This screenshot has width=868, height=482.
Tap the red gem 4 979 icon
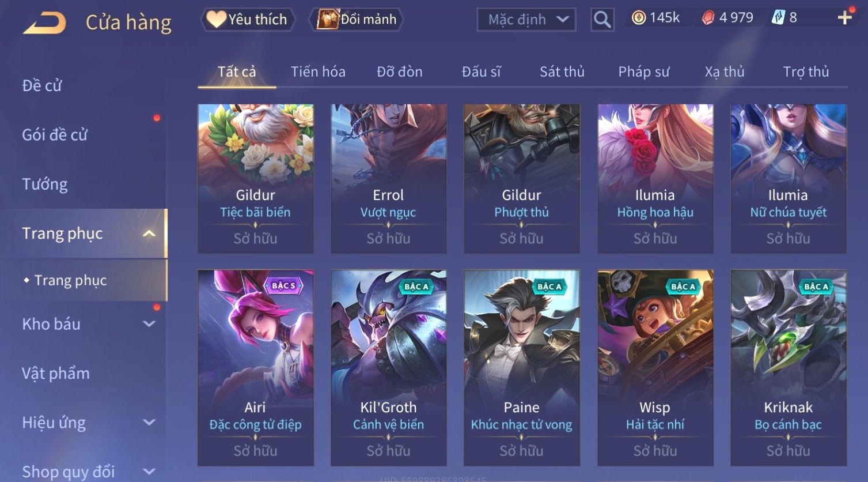[x=708, y=18]
